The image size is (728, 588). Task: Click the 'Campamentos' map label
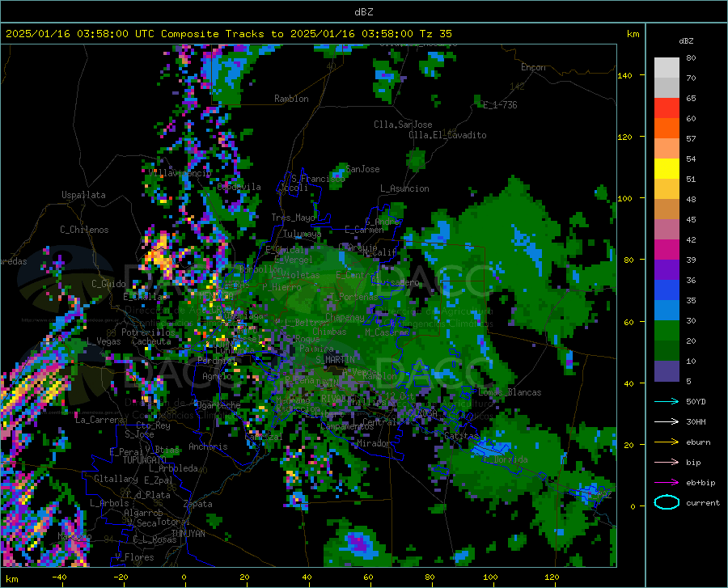pos(347,426)
